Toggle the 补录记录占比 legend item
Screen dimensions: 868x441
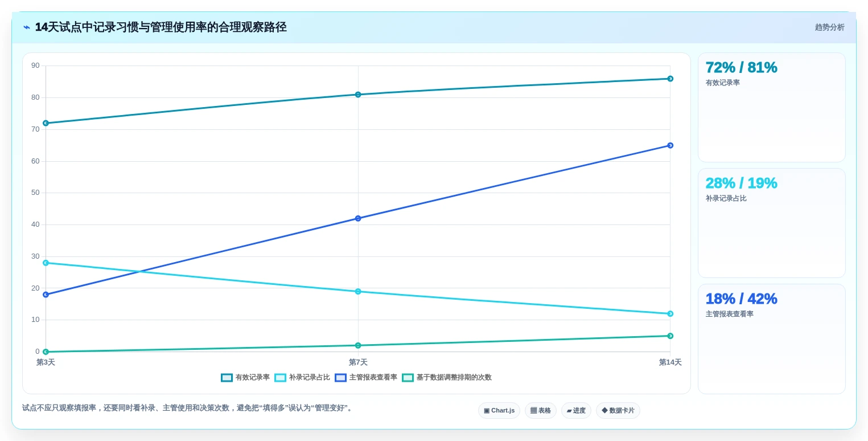(302, 378)
